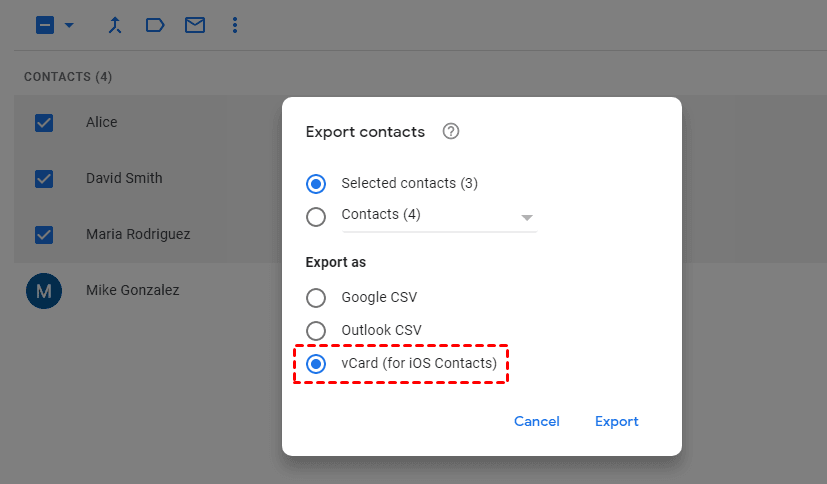This screenshot has width=827, height=484.
Task: Click the help icon beside Export contacts
Action: (451, 131)
